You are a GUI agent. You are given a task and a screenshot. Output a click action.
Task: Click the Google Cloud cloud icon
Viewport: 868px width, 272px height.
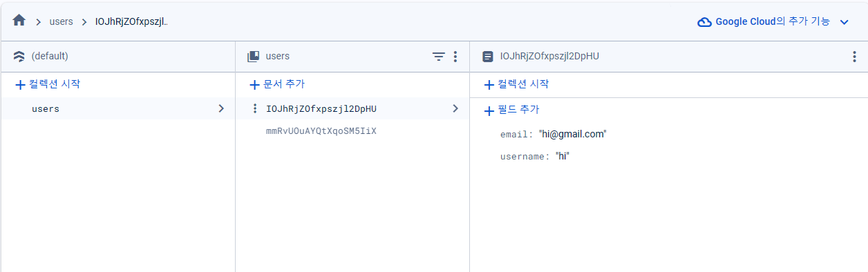704,22
